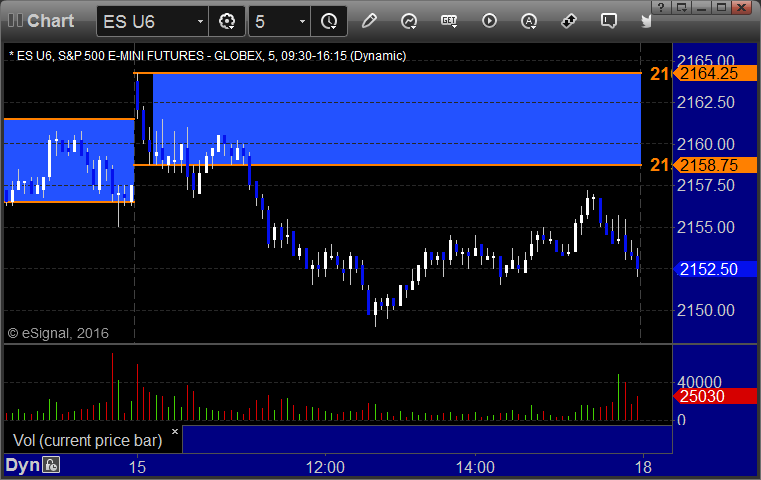Click the 2162.50 price axis label
Viewport: 761px width, 480px height.
pos(706,102)
